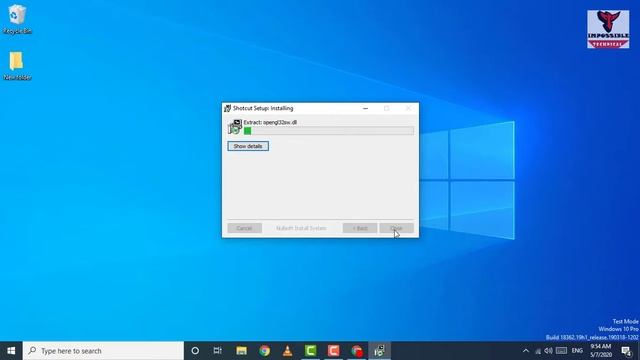The height and width of the screenshot is (360, 640).
Task: Click the 'Type here to search' box
Action: tap(103, 351)
